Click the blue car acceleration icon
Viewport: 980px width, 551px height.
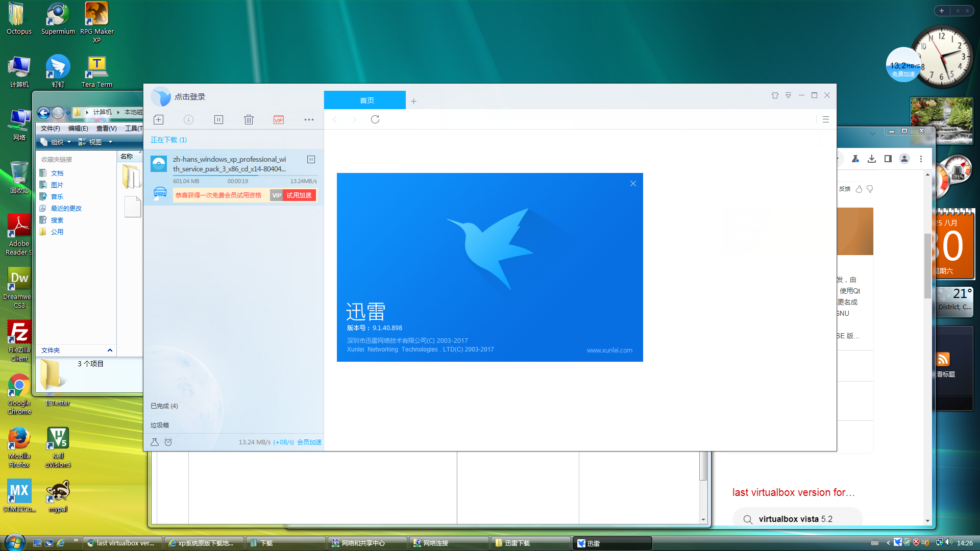pyautogui.click(x=160, y=193)
